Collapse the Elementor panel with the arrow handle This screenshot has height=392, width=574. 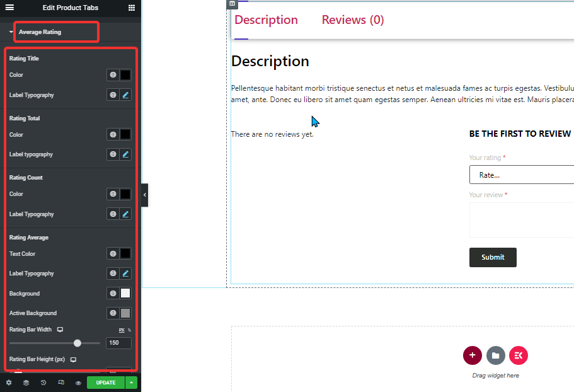144,195
